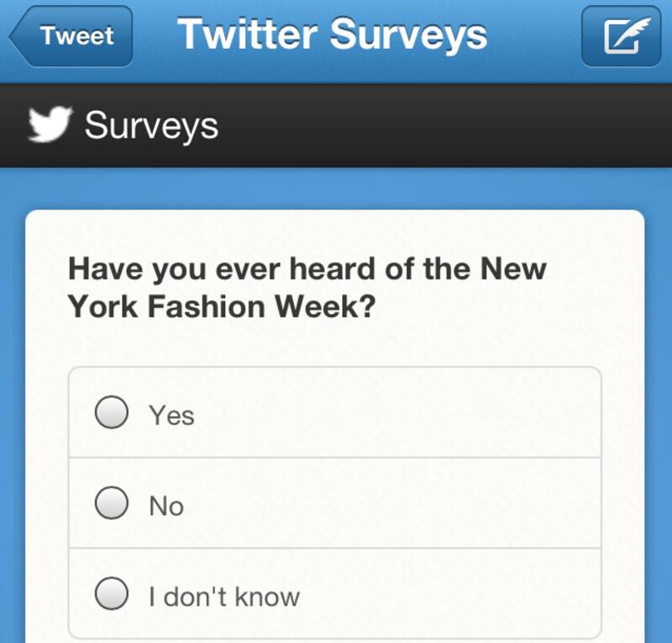This screenshot has height=643, width=672.
Task: Click the Yes answer label text
Action: [171, 415]
